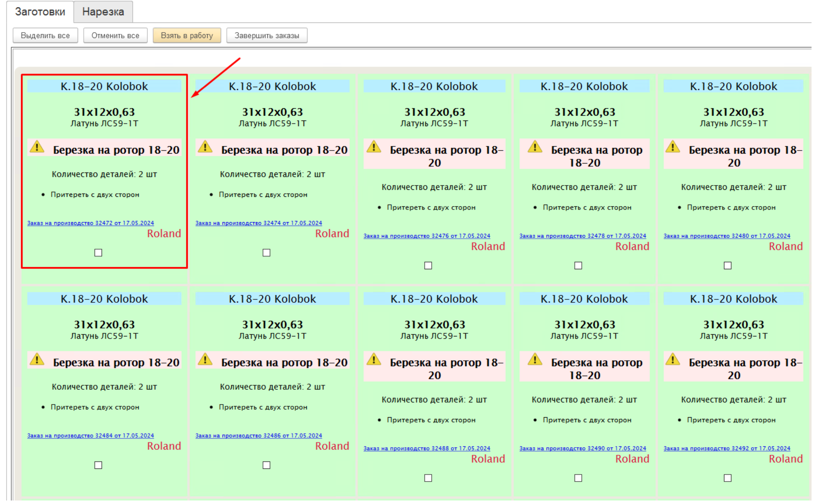Viewport: 814px width, 504px height.
Task: Click warning icon on order 32480 card
Action: click(672, 147)
